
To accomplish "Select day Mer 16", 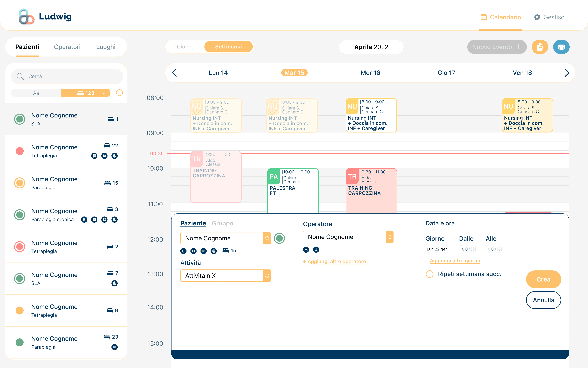I will (370, 73).
